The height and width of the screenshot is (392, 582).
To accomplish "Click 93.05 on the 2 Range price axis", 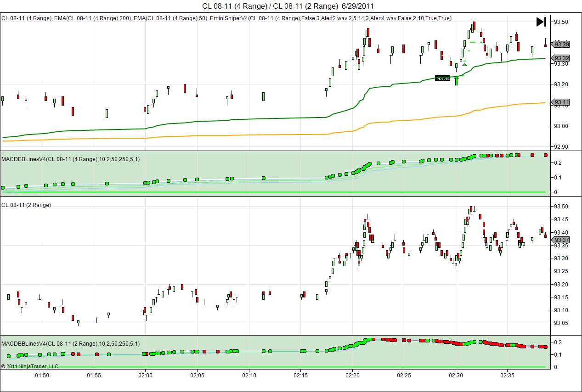I will click(x=561, y=323).
